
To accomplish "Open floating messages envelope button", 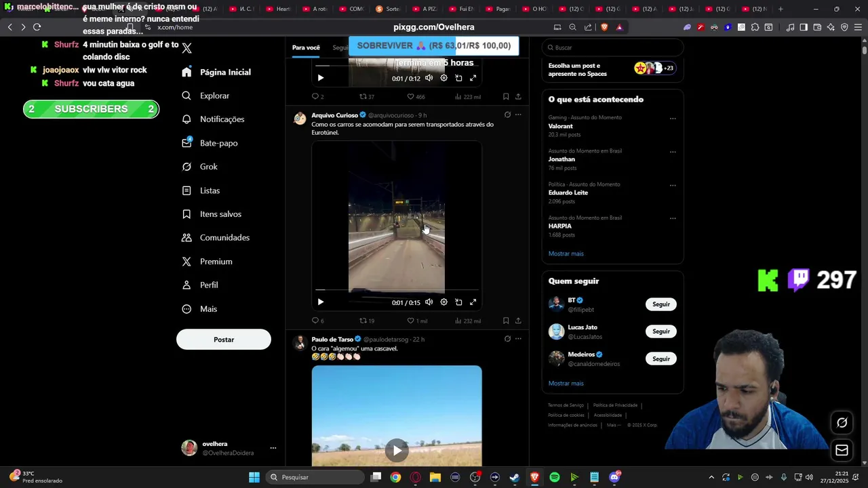I will pos(842,450).
